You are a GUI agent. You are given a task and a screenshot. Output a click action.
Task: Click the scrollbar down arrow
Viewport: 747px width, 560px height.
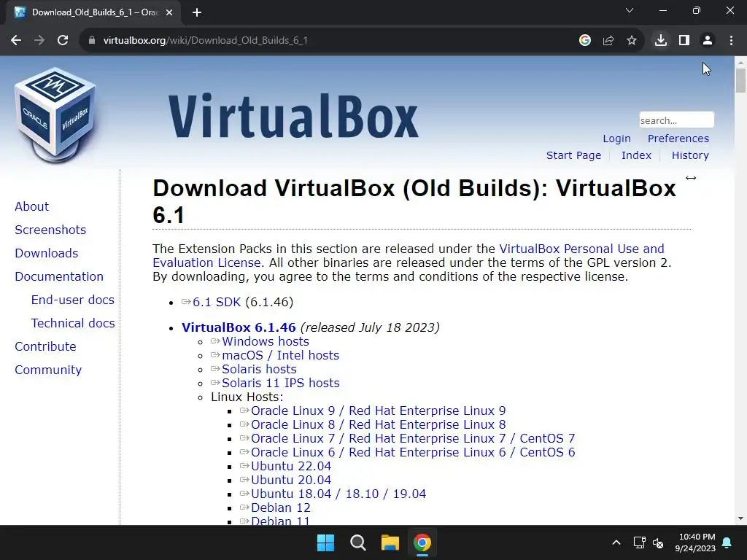[x=740, y=518]
